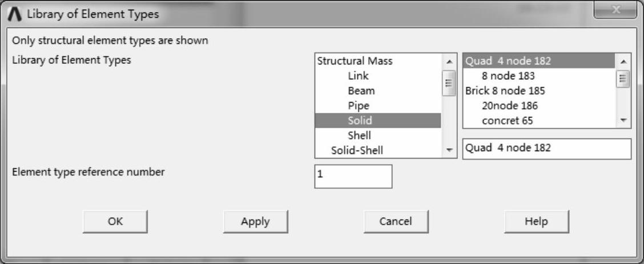644x264 pixels.
Task: Select Solid-Shell element category
Action: click(357, 150)
